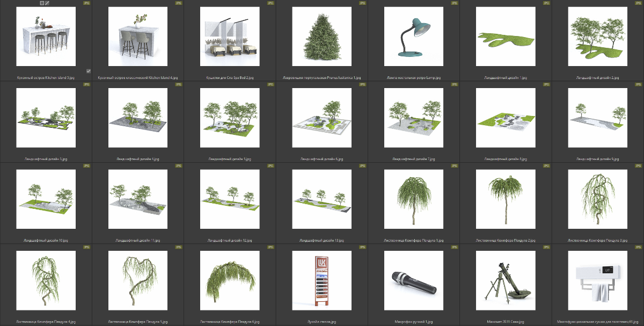Click the filename label Ландшафтный дизайн 6.jpg
This screenshot has width=644, height=326.
tap(321, 159)
